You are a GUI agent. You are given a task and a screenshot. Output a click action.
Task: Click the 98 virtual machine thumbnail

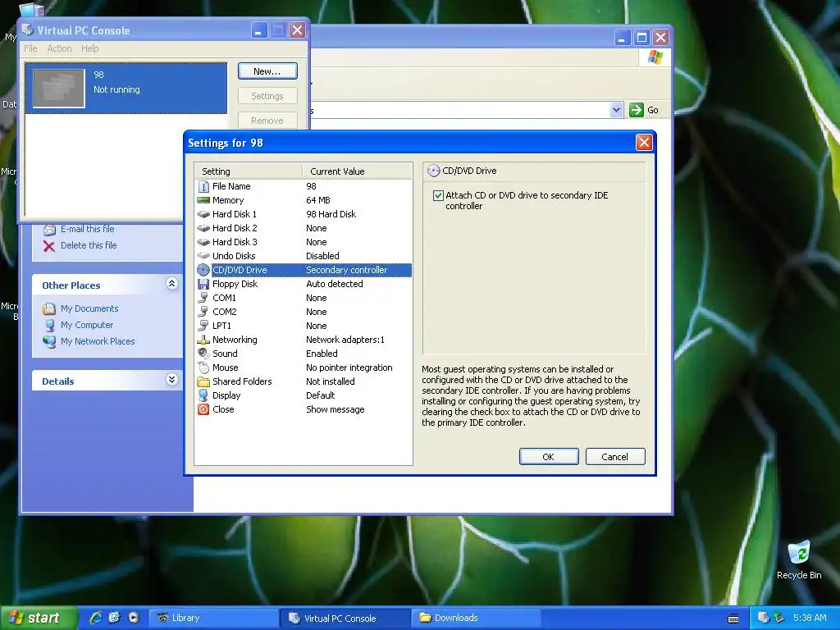coord(59,89)
